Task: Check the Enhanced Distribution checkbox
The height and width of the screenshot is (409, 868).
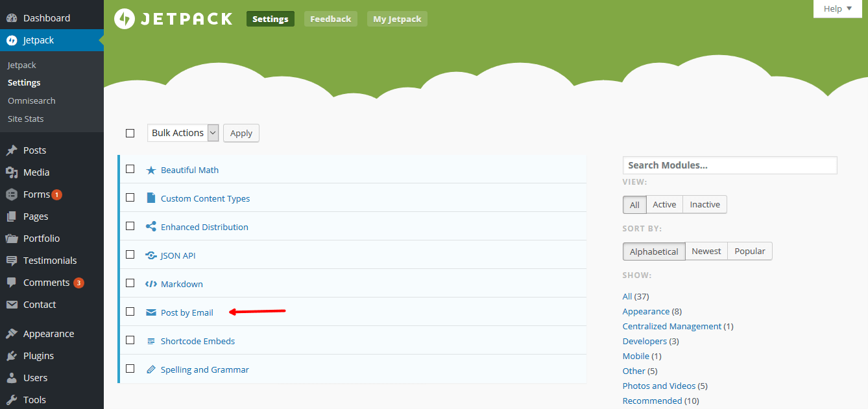Action: point(130,226)
